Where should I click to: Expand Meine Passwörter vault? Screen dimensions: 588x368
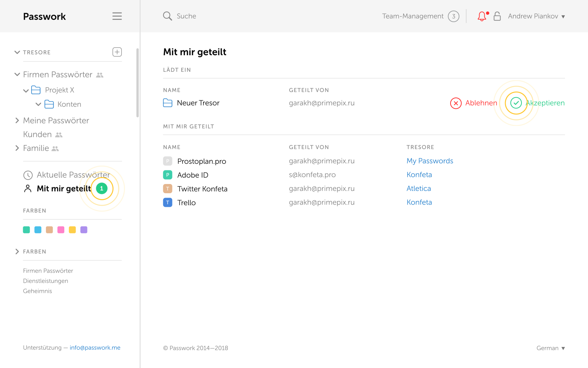coord(17,120)
